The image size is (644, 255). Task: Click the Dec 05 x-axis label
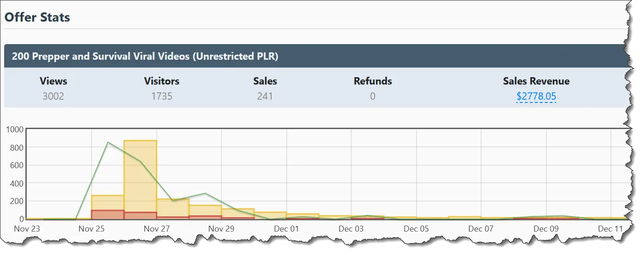click(x=416, y=228)
